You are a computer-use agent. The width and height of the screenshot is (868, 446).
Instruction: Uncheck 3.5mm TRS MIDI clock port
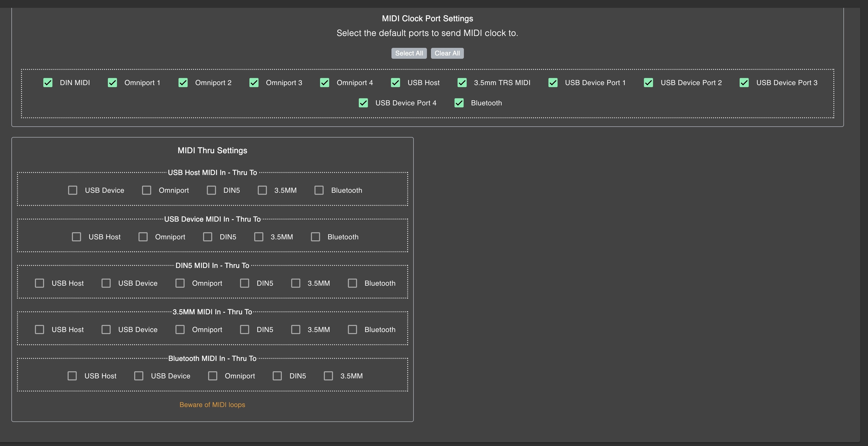tap(462, 83)
